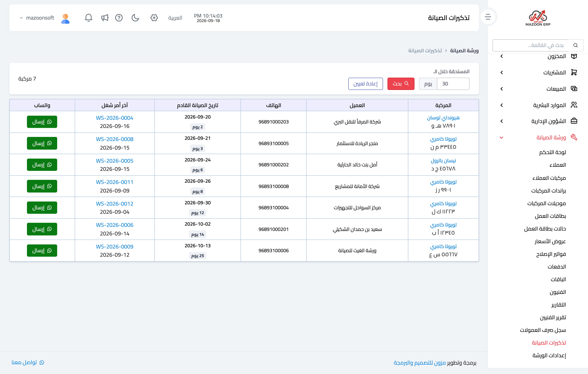Switch language via العربية selector

(x=175, y=18)
